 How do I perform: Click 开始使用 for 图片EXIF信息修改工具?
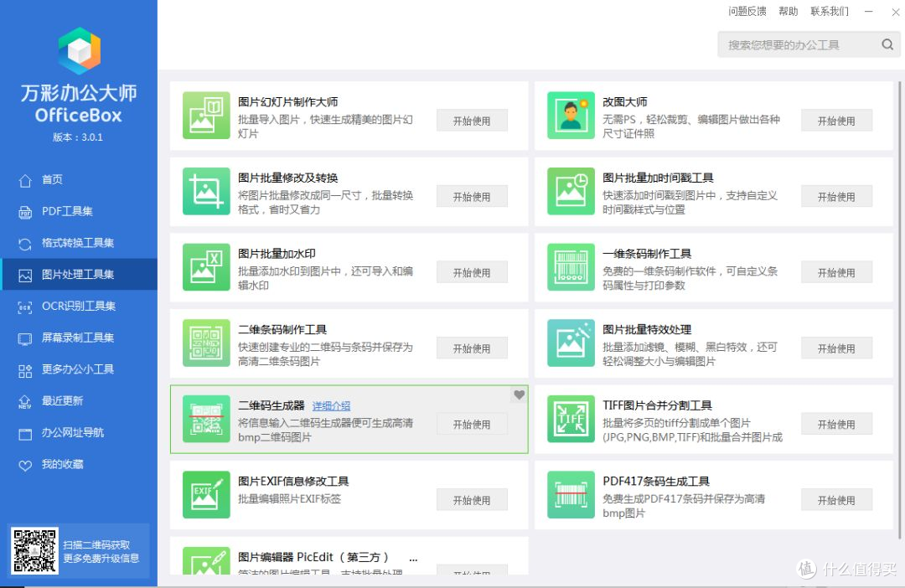[x=472, y=500]
